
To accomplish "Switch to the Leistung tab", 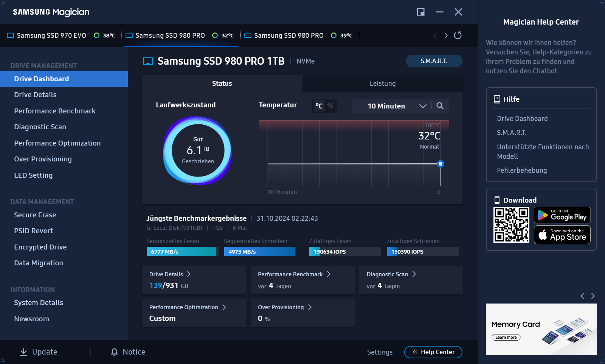I will [383, 84].
